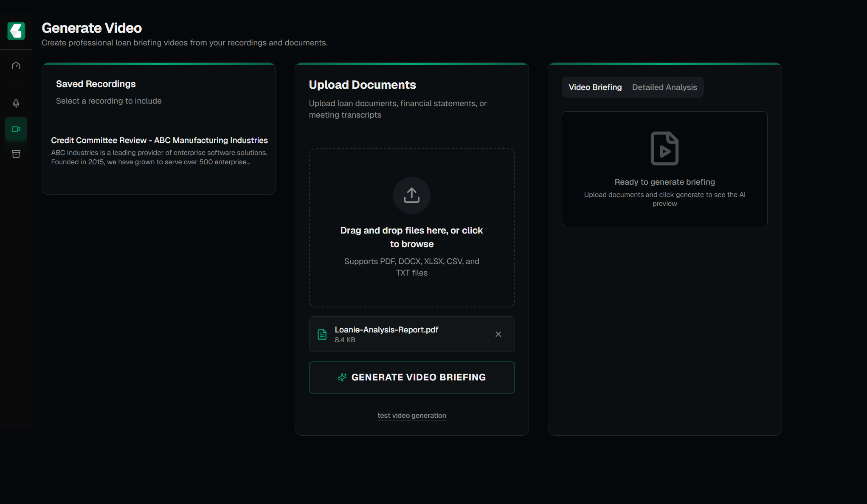Remove Loanie-Analysis-Report.pdf with the X icon
Viewport: 867px width, 504px height.
click(x=498, y=334)
